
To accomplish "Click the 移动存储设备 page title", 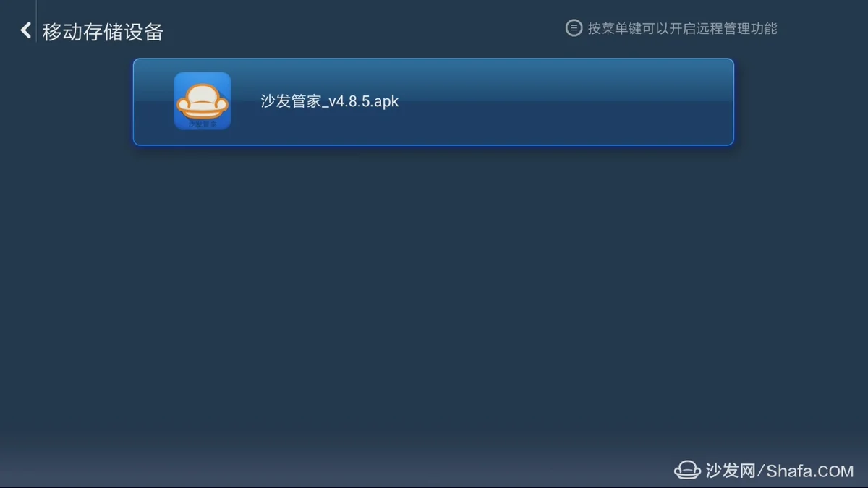I will click(x=103, y=32).
